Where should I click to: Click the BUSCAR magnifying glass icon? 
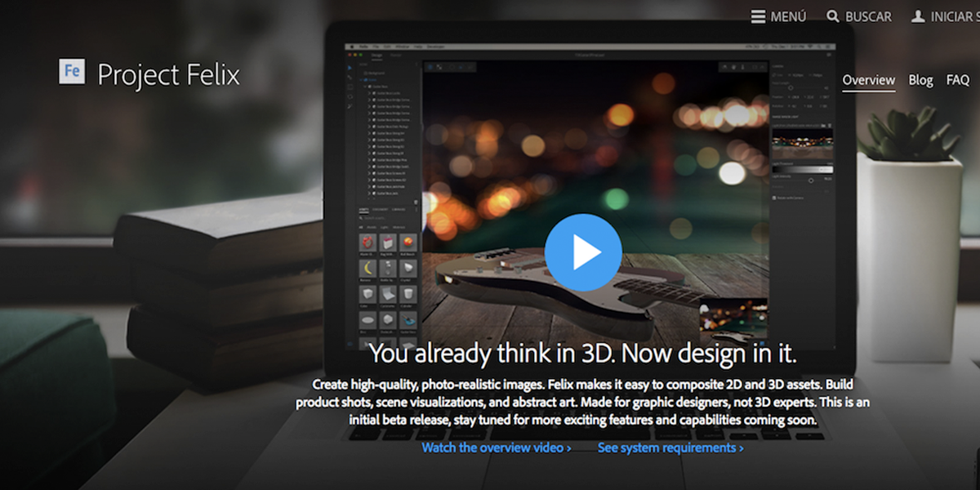[832, 16]
